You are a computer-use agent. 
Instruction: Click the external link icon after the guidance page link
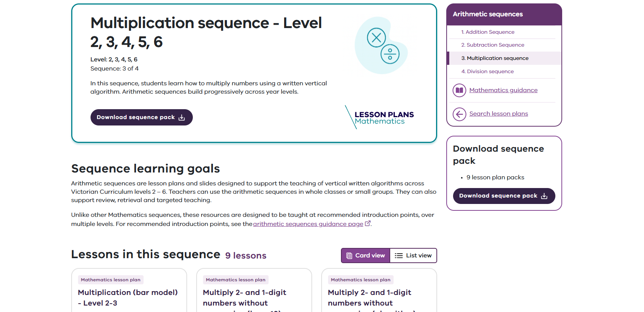[367, 224]
